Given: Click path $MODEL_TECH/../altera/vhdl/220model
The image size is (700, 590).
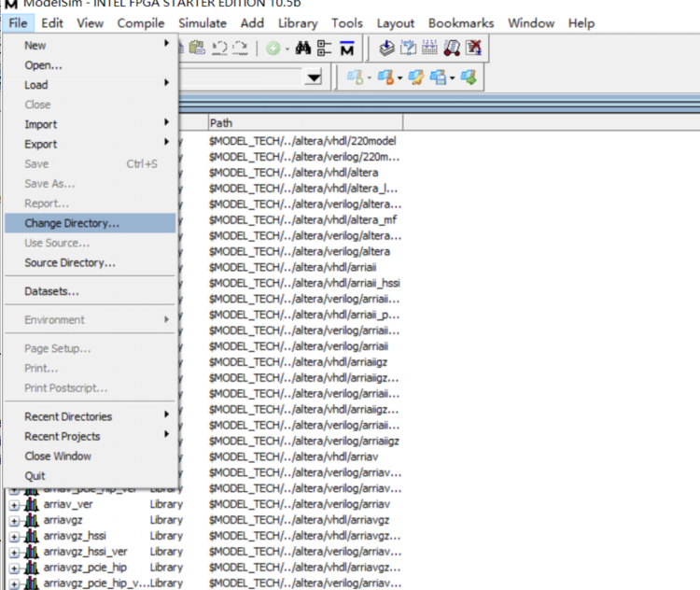Looking at the screenshot, I should [302, 141].
